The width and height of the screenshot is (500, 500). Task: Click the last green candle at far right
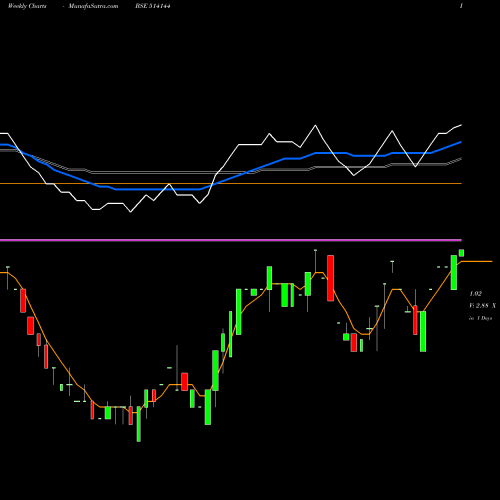[x=461, y=253]
